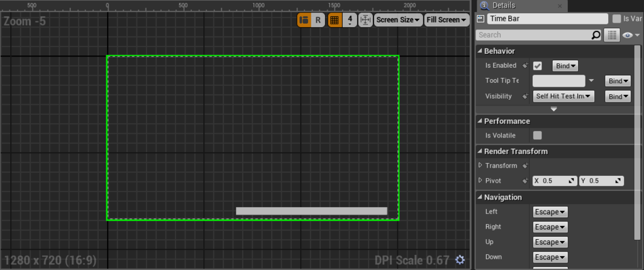Click the Visibility diamond indicator icon
Screen dimensions: 644x270
click(x=525, y=97)
